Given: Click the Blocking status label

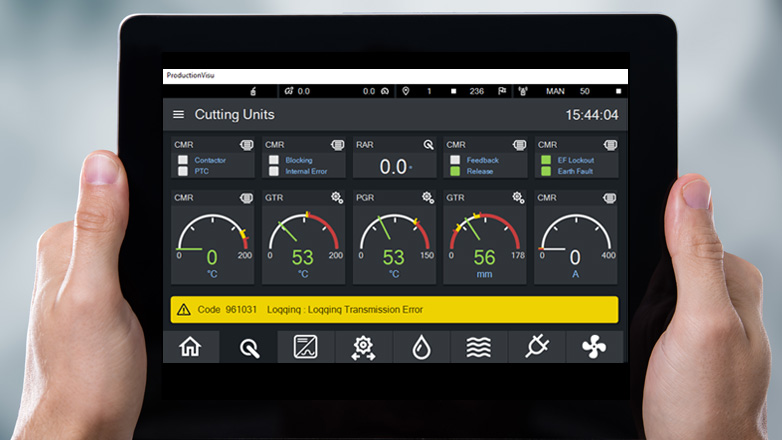Looking at the screenshot, I should pyautogui.click(x=299, y=160).
